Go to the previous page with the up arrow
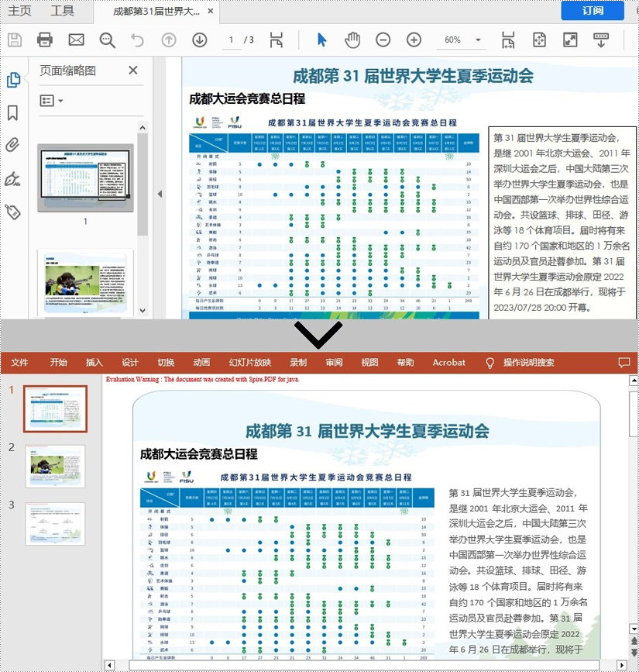The image size is (639, 672). (169, 40)
